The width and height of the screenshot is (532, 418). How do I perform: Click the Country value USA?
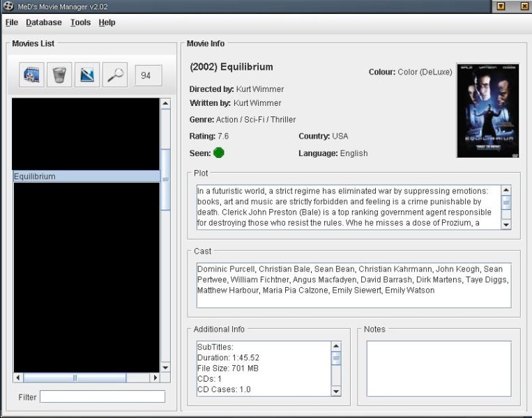point(340,137)
